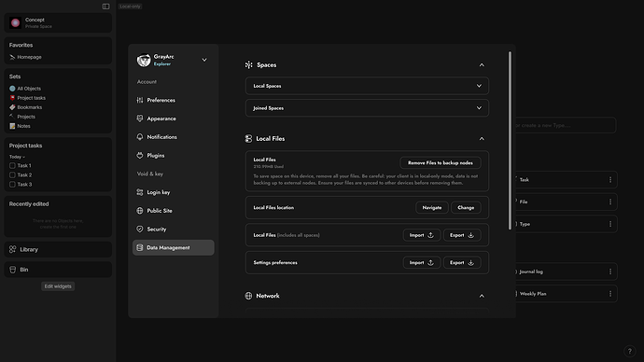Screen dimensions: 644x362
Task: Expand the Joined Spaces dropdown
Action: coord(367,108)
